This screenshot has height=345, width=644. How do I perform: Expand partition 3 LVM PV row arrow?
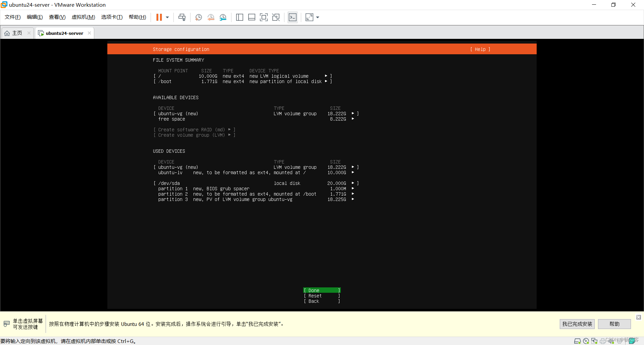[353, 199]
